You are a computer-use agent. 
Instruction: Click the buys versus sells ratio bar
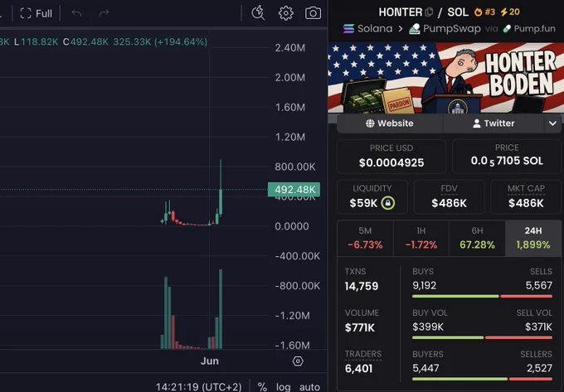[x=482, y=297]
